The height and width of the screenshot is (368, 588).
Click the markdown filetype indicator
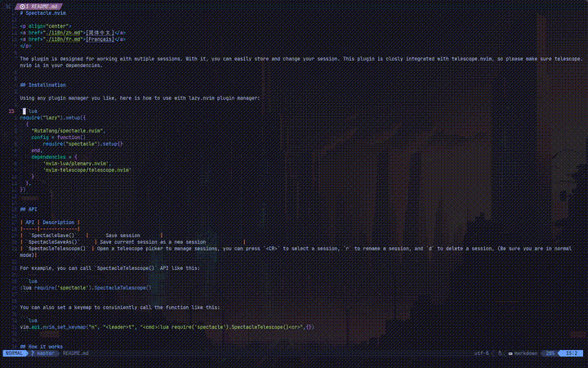point(523,353)
